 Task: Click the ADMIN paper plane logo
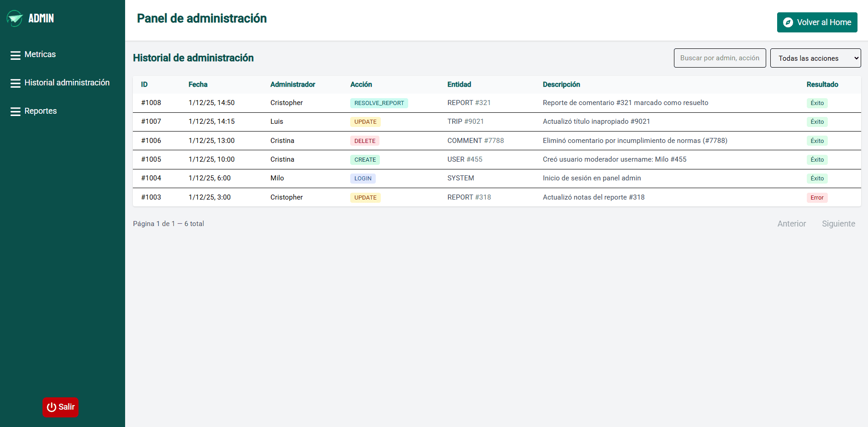15,18
